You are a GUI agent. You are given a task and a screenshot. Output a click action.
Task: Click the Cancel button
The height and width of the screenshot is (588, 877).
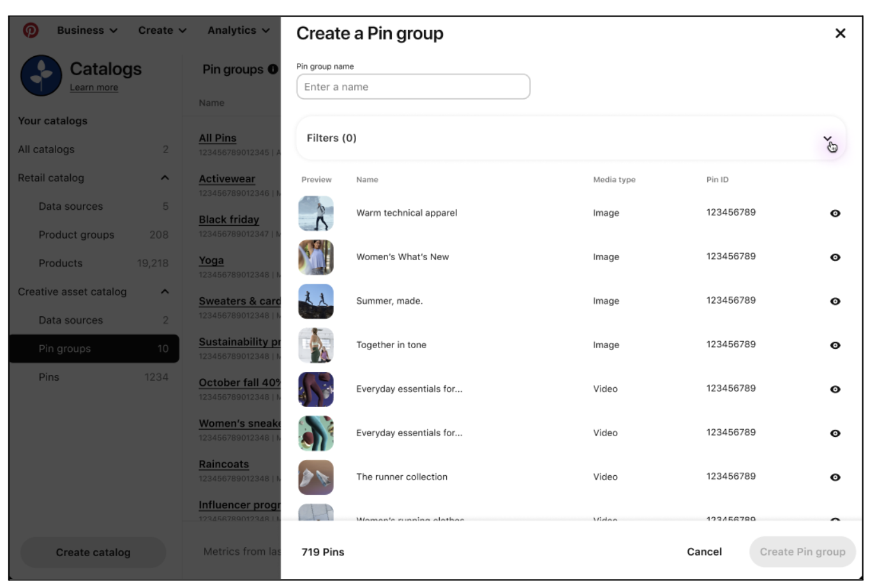pos(704,552)
